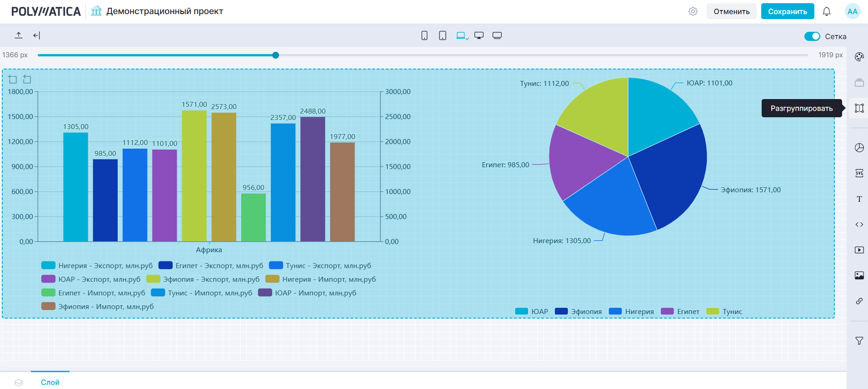Add an embedded code widget
868x389 pixels.
(859, 224)
